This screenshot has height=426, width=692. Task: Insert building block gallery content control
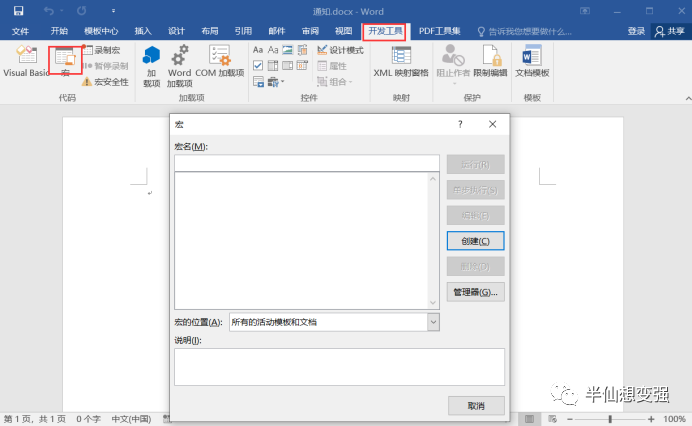pyautogui.click(x=302, y=50)
